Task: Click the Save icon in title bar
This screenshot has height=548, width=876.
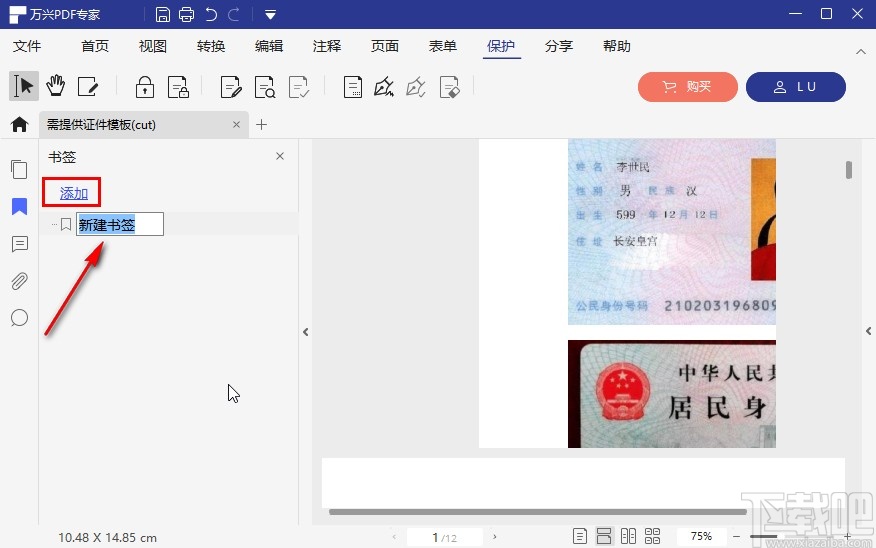Action: [x=163, y=15]
